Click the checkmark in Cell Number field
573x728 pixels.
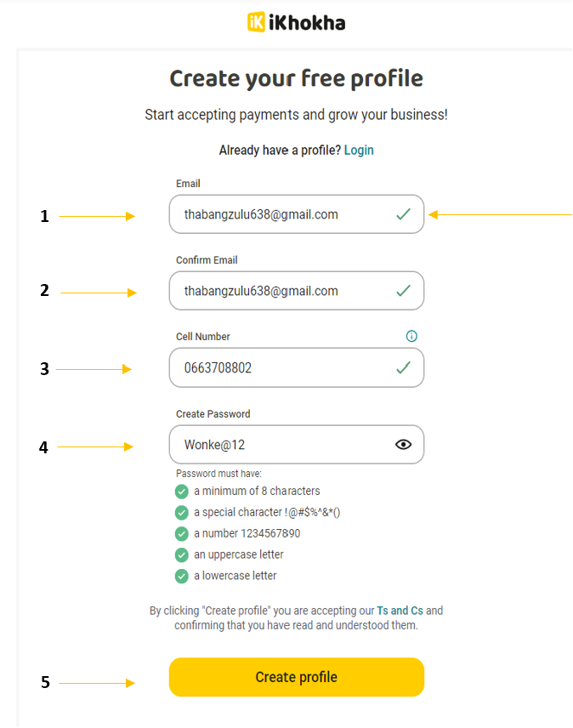click(x=403, y=367)
